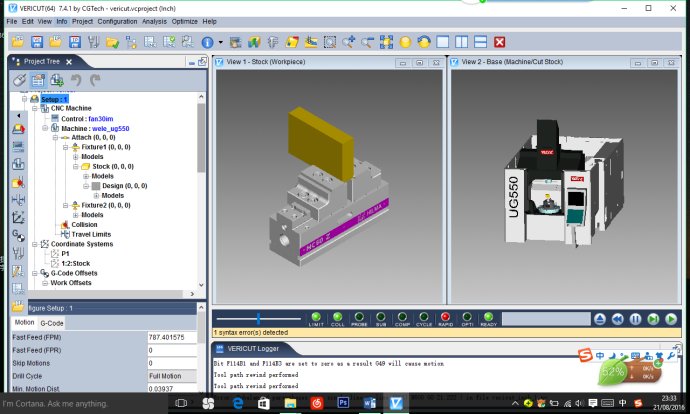The image size is (690, 414).
Task: Click the Single Step playback button
Action: coord(653,319)
